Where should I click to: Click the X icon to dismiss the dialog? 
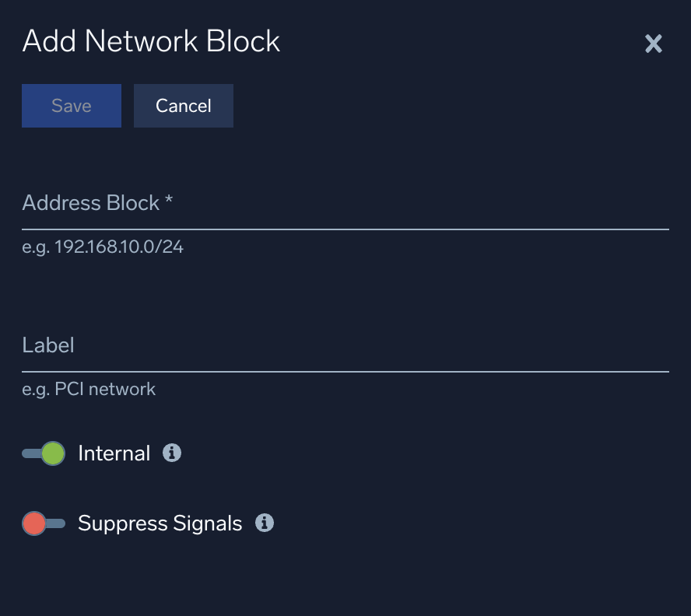pyautogui.click(x=654, y=44)
